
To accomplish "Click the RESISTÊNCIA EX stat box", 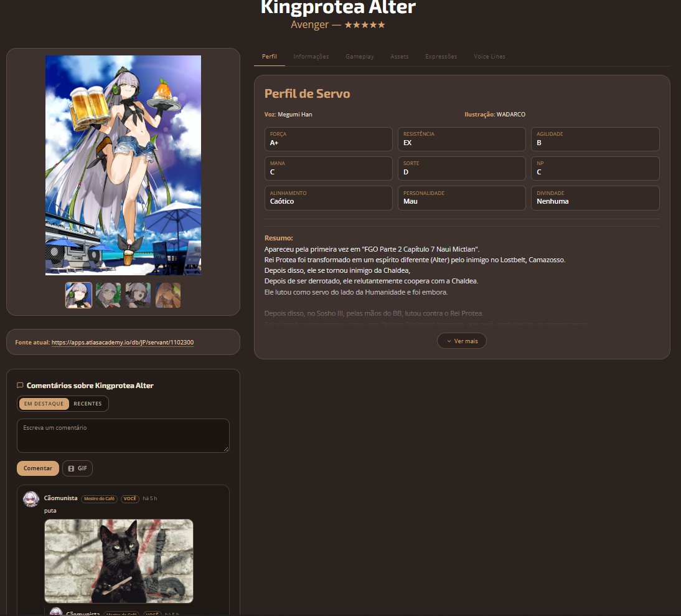I will point(462,139).
